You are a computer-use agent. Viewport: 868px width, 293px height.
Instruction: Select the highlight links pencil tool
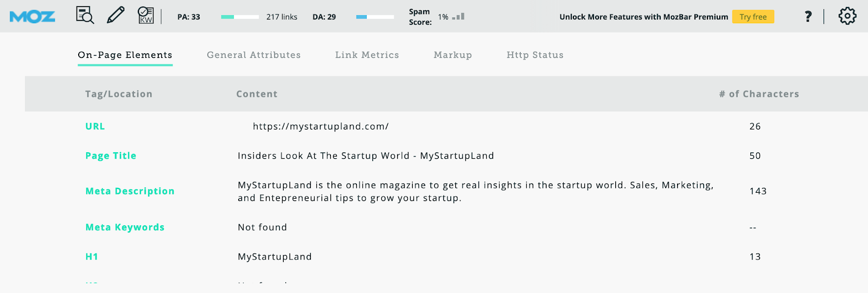tap(116, 15)
